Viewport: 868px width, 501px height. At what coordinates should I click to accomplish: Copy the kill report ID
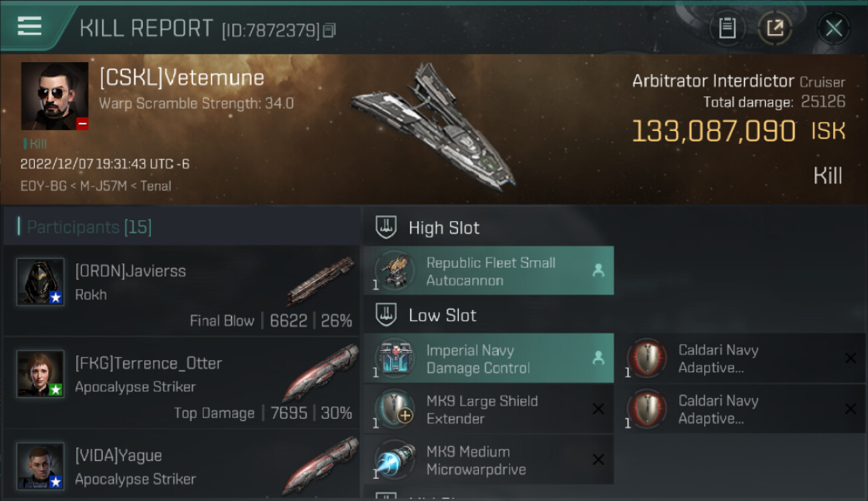pyautogui.click(x=329, y=30)
